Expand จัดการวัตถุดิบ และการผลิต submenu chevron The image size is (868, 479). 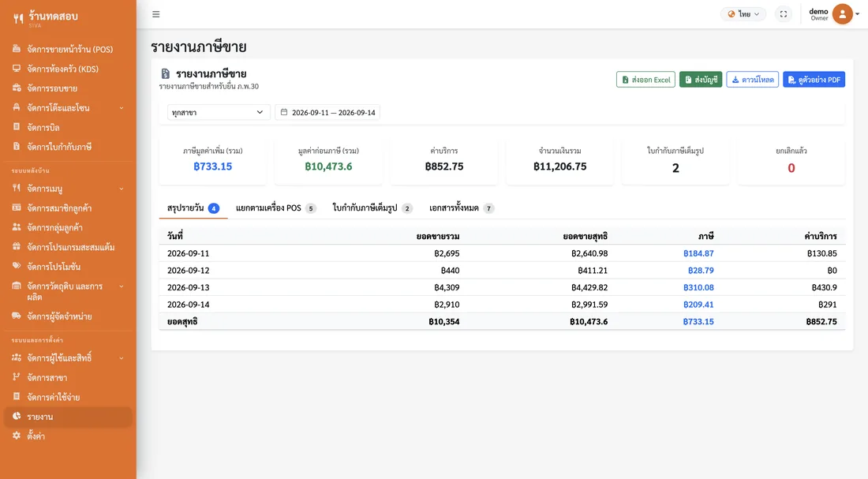tap(122, 286)
